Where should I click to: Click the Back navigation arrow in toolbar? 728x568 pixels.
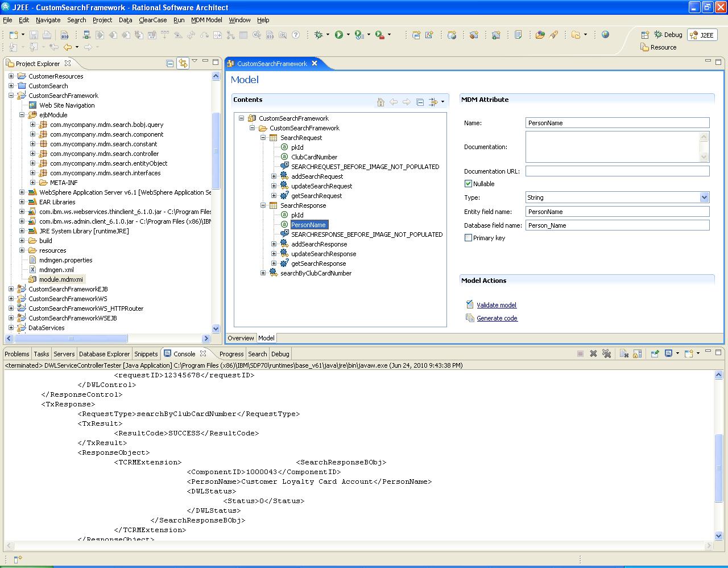[68, 47]
